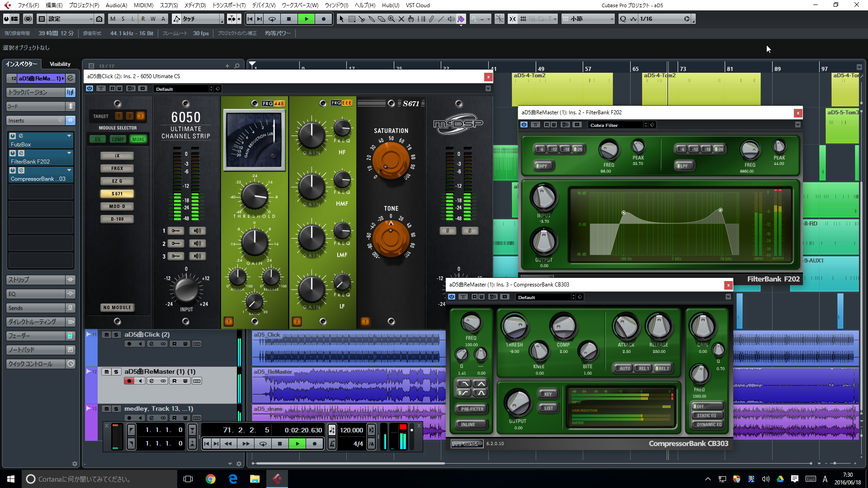868x488 pixels.
Task: Open the ファイル(F) menu
Action: pos(28,5)
